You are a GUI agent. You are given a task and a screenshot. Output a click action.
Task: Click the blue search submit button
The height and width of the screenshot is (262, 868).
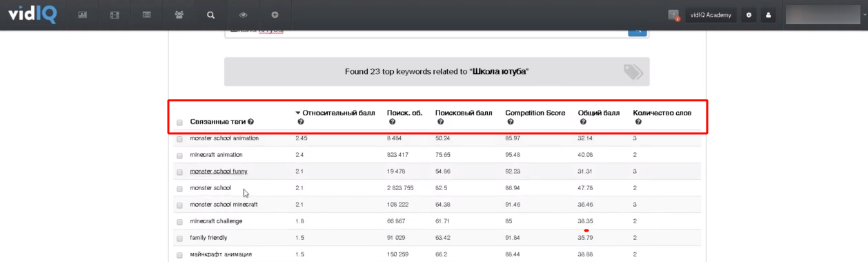click(x=637, y=32)
